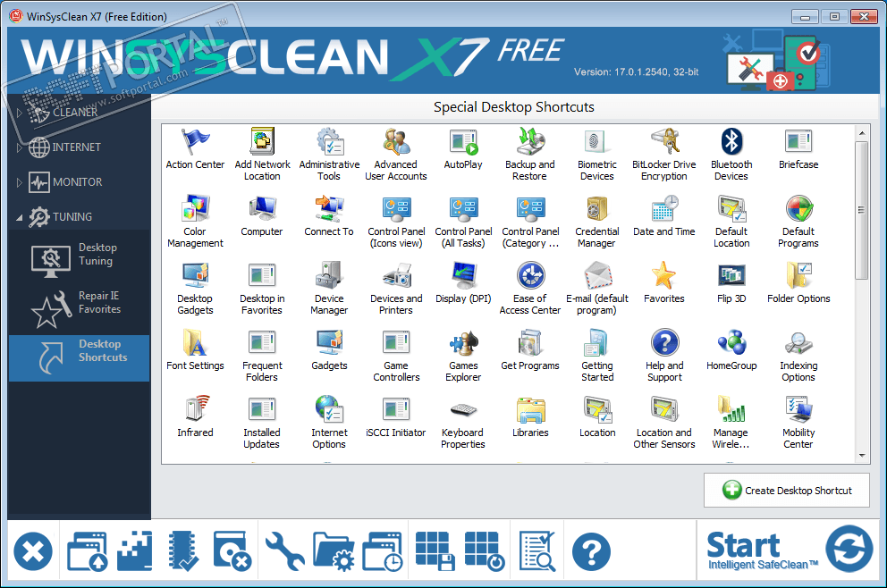Click the Create Desktop Shortcut button

(786, 491)
